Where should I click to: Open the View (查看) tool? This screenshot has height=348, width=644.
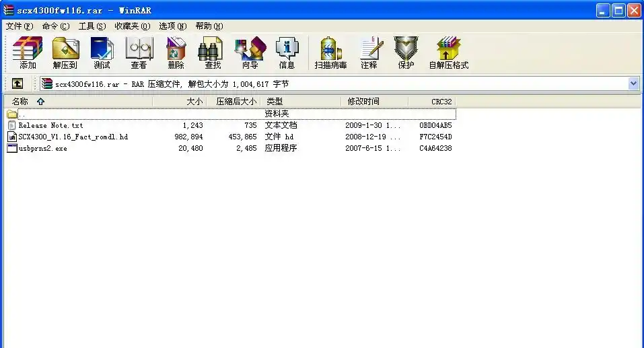[139, 53]
